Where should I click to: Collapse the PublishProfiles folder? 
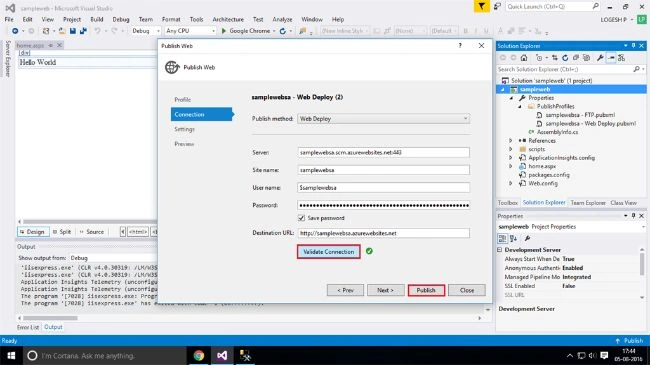[x=520, y=107]
